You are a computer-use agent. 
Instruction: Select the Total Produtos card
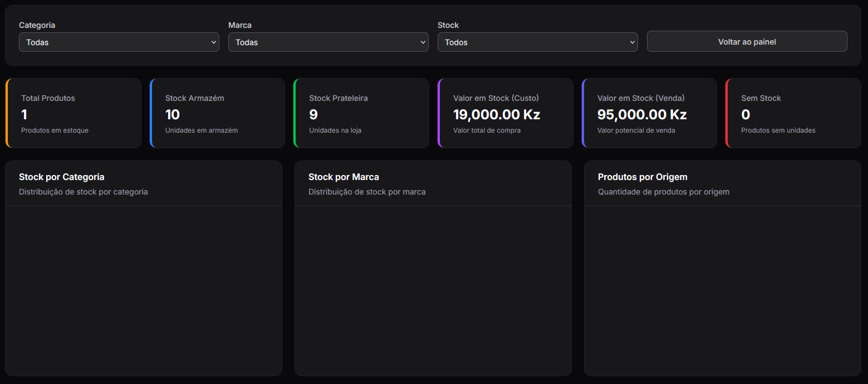73,113
